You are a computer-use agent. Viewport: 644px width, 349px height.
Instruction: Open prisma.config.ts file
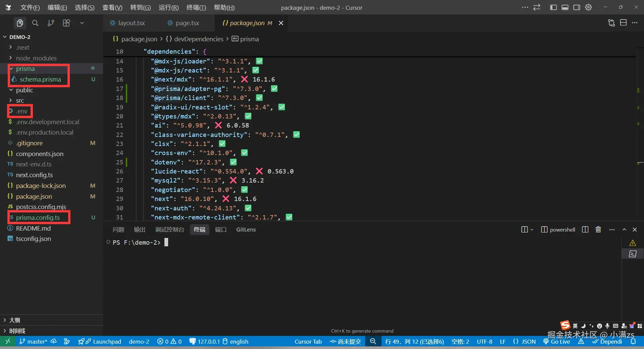coord(38,217)
